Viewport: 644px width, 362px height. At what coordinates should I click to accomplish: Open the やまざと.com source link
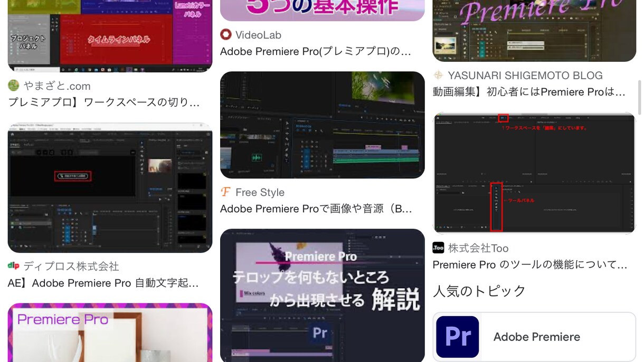click(57, 85)
